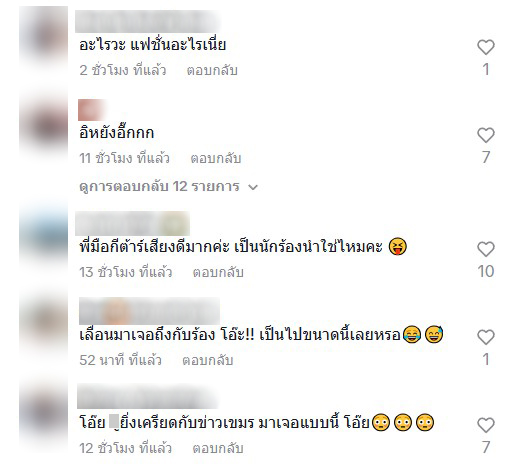The image size is (524, 471).
Task: Like the comment posted 52 minutes ago
Action: (486, 337)
